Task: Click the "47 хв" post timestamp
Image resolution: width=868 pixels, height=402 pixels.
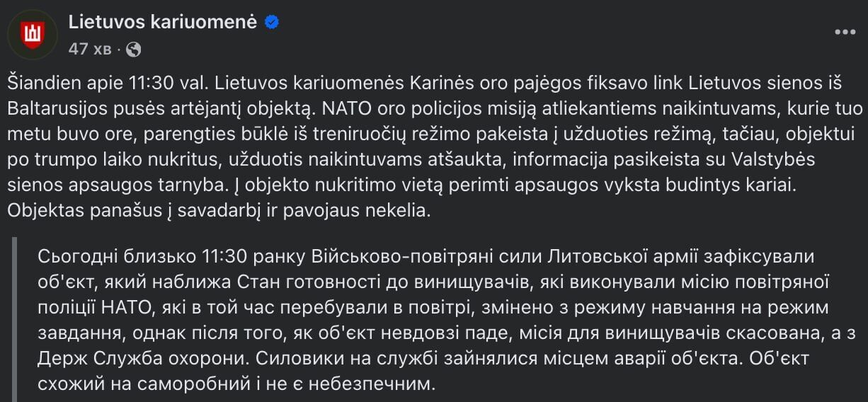Action: tap(90, 50)
